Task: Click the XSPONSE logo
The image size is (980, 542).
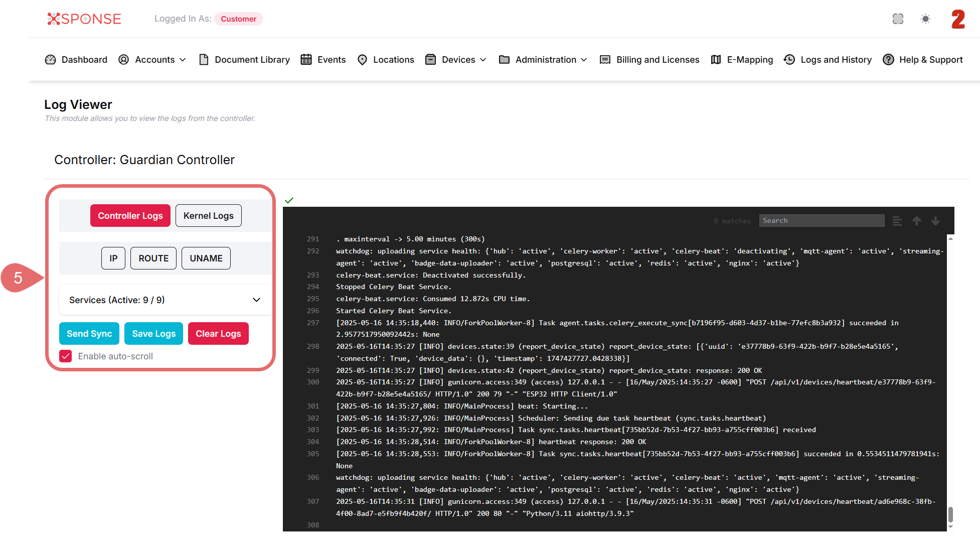Action: pos(84,19)
